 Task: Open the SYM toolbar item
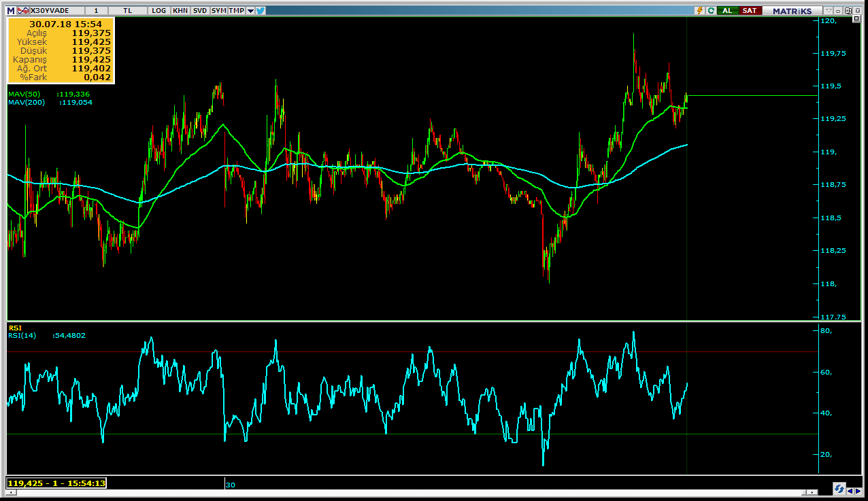(218, 11)
